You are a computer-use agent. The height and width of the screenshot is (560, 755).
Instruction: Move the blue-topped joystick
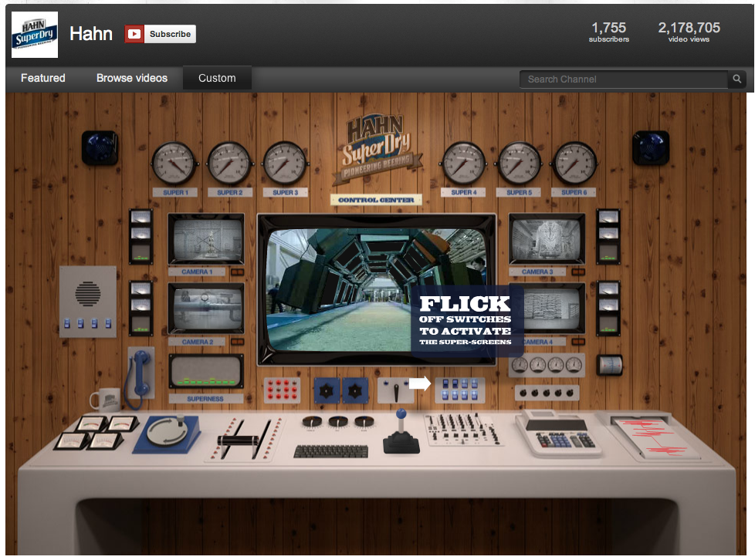[401, 432]
